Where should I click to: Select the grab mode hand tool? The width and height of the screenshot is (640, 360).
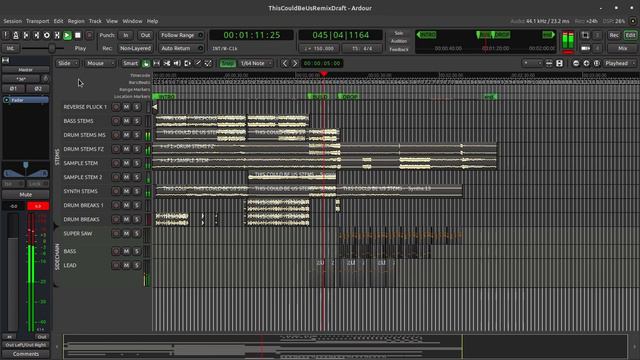pos(146,63)
